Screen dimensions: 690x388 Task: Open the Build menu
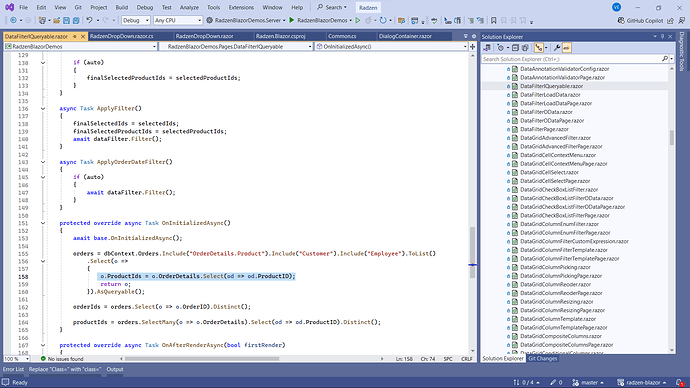121,7
